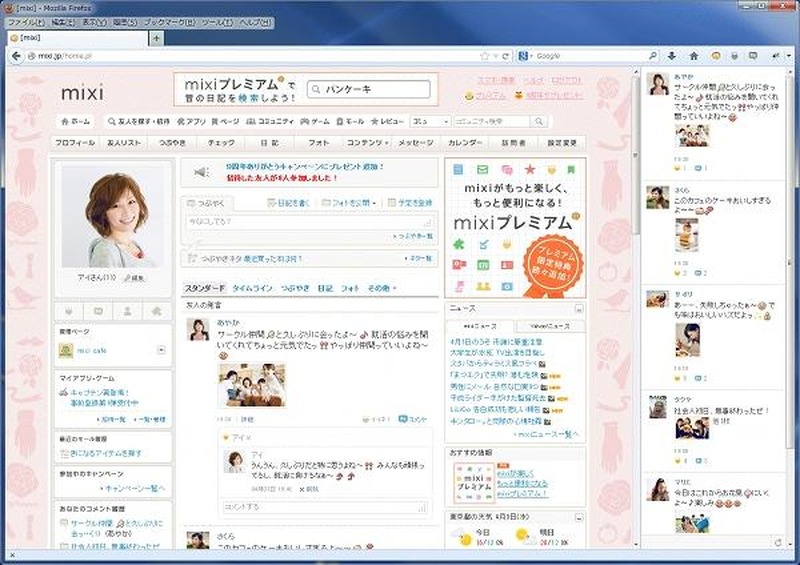Click the Firefox home toolbar icon
800x565 pixels.
pos(693,55)
